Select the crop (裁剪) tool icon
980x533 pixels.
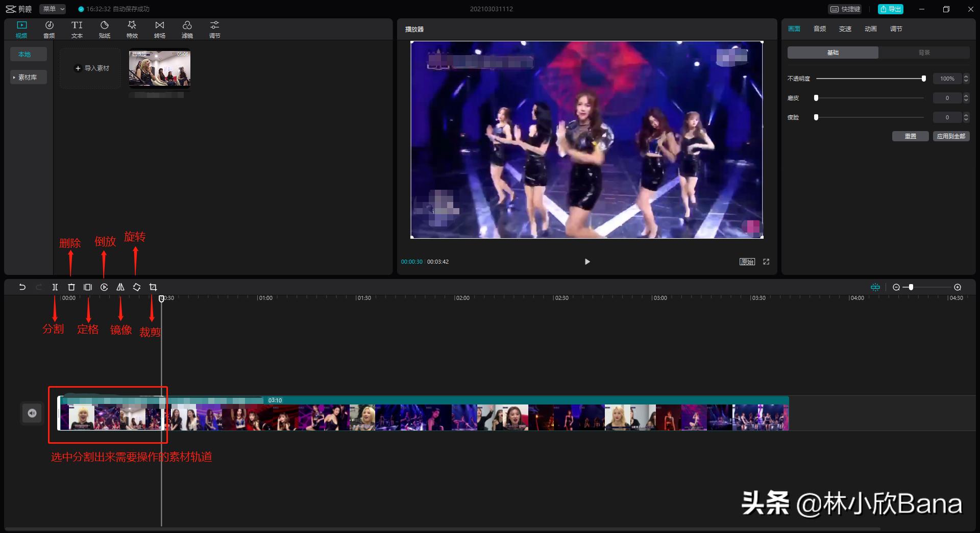(x=153, y=287)
